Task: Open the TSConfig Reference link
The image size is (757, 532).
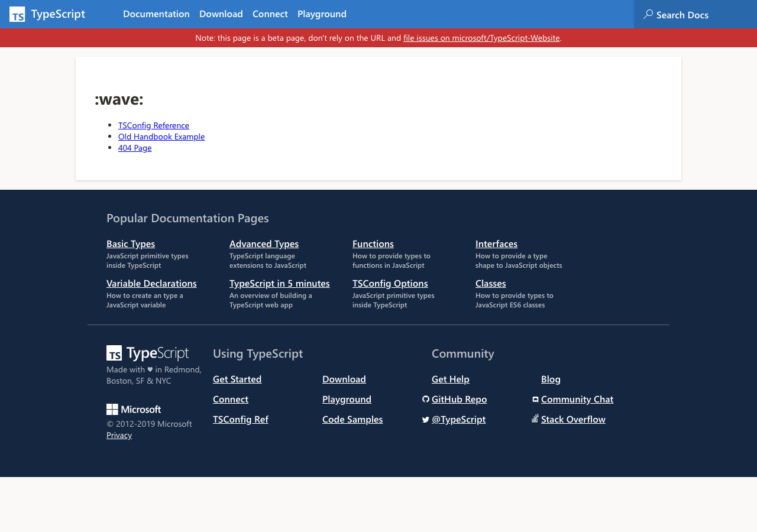Action: pos(154,125)
